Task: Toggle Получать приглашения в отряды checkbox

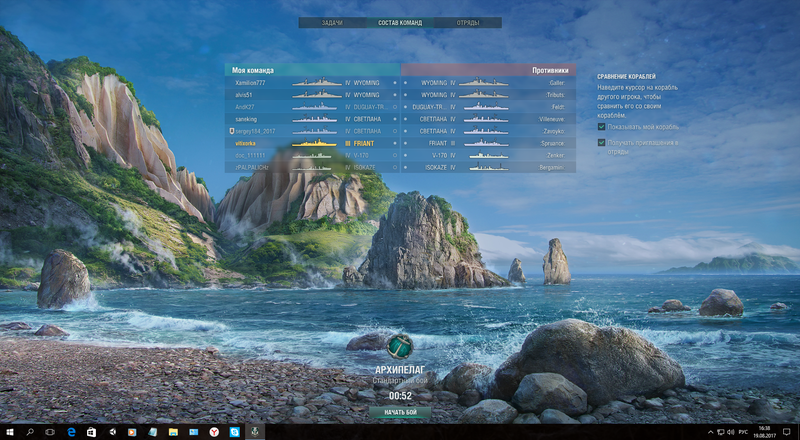Action: click(x=602, y=143)
